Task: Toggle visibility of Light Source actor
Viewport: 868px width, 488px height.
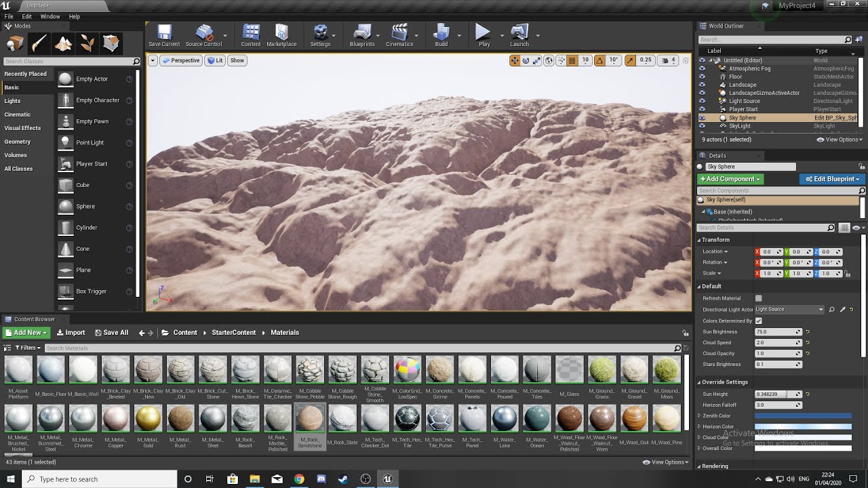Action: pos(702,101)
